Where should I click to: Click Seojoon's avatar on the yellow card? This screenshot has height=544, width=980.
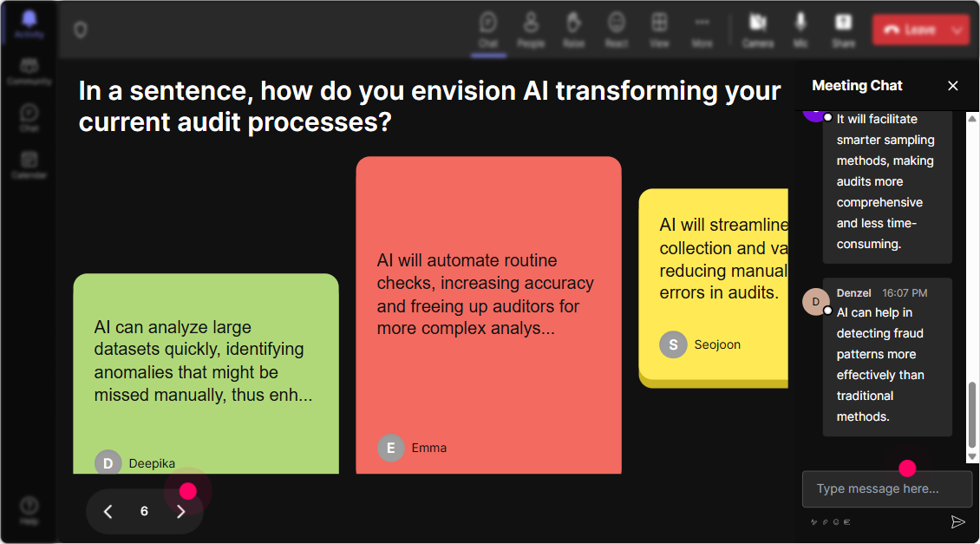(673, 344)
